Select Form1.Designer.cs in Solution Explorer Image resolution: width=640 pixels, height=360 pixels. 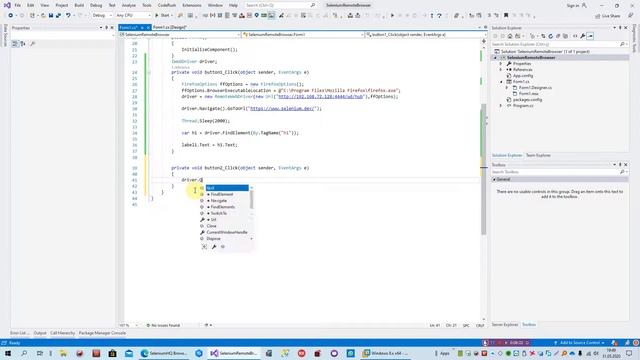535,88
